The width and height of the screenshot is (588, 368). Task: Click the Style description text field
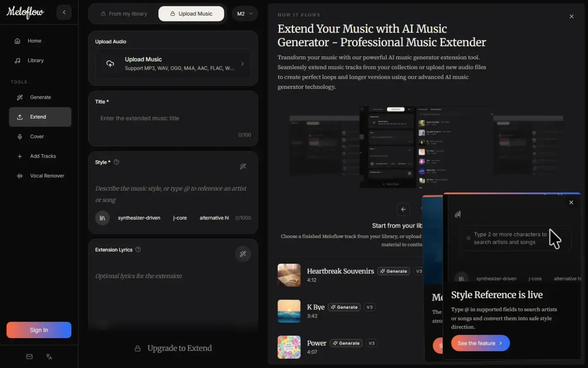[173, 194]
